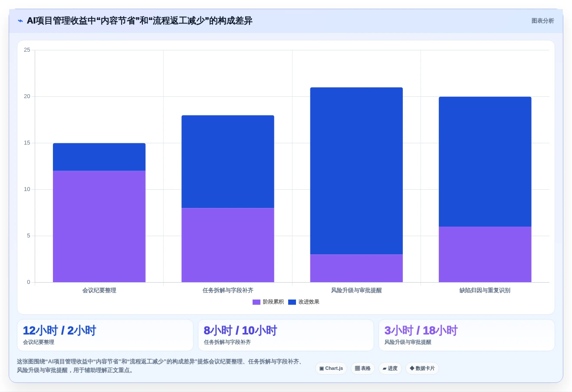The image size is (572, 392).
Task: Click the y-axis value 0
Action: [x=29, y=282]
